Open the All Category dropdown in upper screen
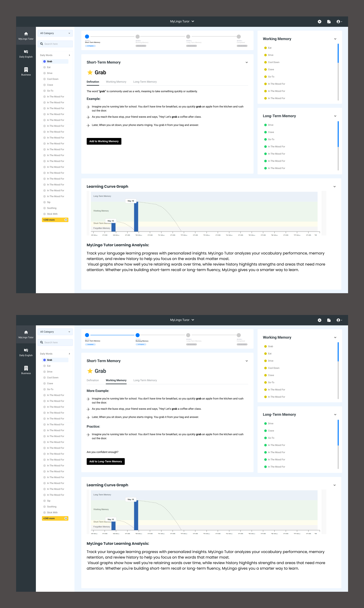Viewport: 364px width, 608px height. tap(55, 33)
